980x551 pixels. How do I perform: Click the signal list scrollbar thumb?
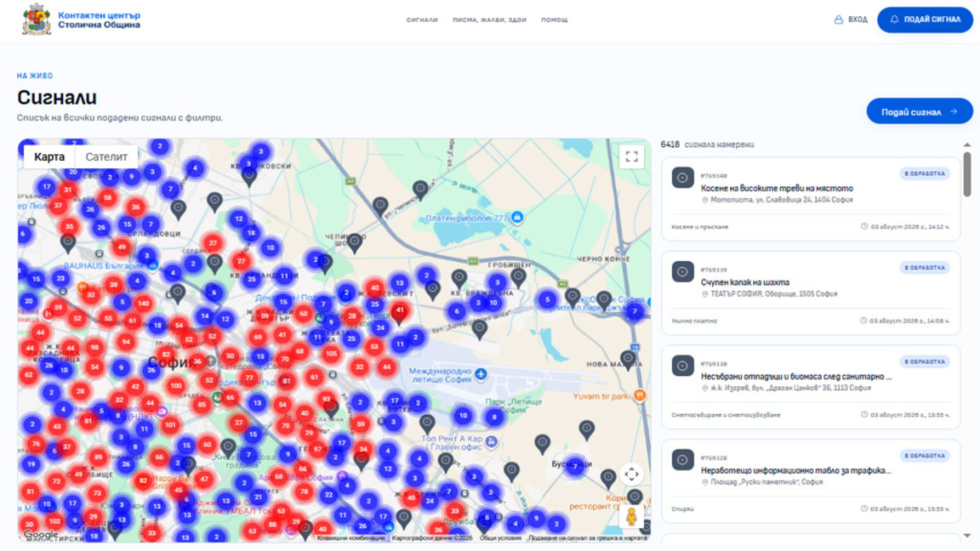click(x=967, y=173)
